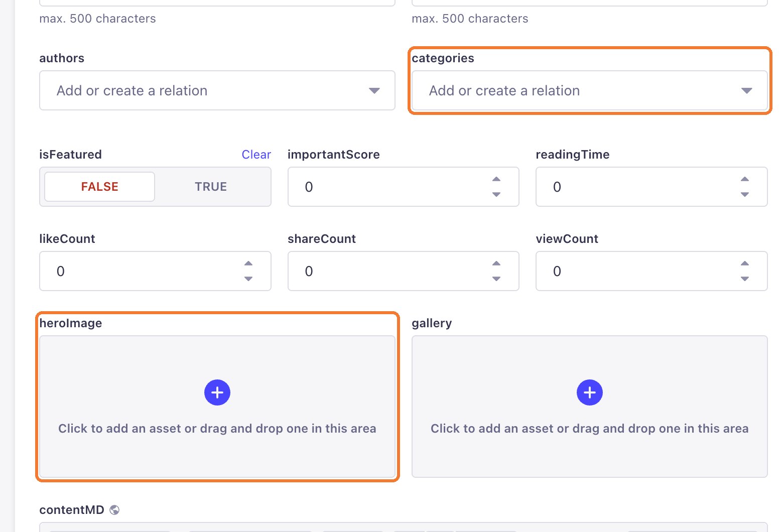The height and width of the screenshot is (532, 783).
Task: Open the categories relation dropdown
Action: click(x=590, y=90)
